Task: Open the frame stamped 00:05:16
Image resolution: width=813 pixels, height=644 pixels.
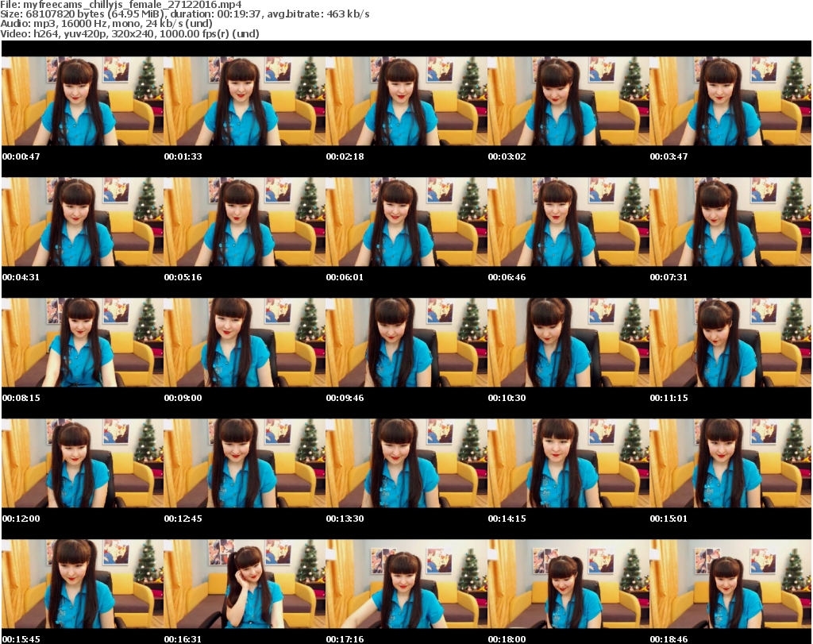Action: 245,222
